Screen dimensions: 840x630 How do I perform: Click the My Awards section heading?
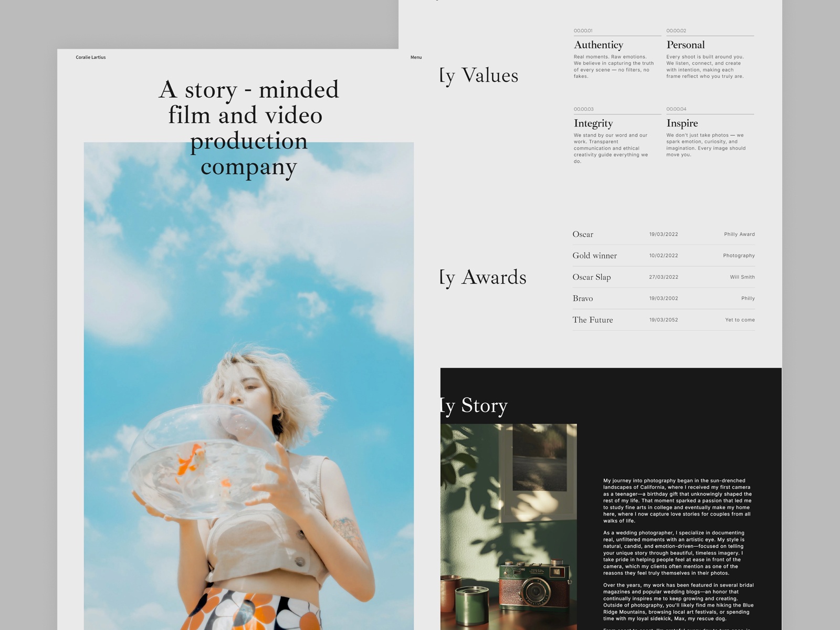(x=484, y=277)
